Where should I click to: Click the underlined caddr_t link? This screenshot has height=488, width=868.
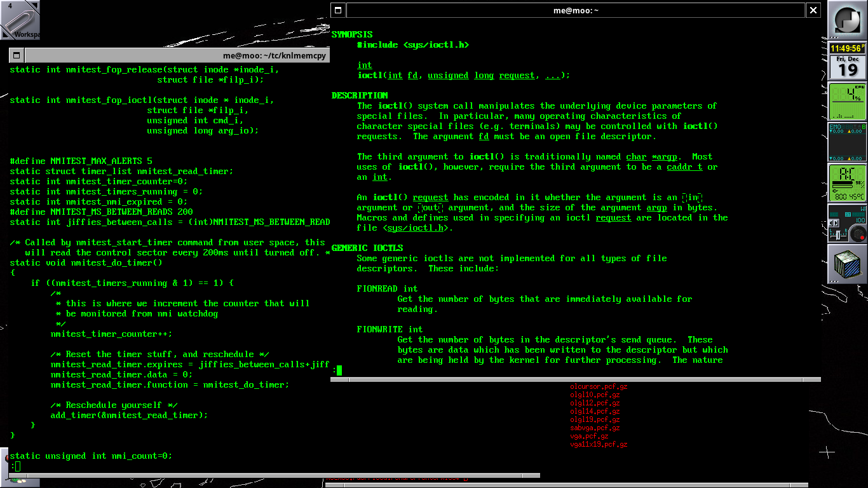pyautogui.click(x=684, y=166)
